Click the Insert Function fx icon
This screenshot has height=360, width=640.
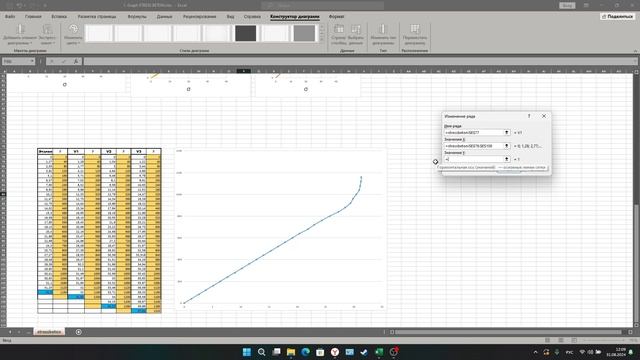pos(76,61)
